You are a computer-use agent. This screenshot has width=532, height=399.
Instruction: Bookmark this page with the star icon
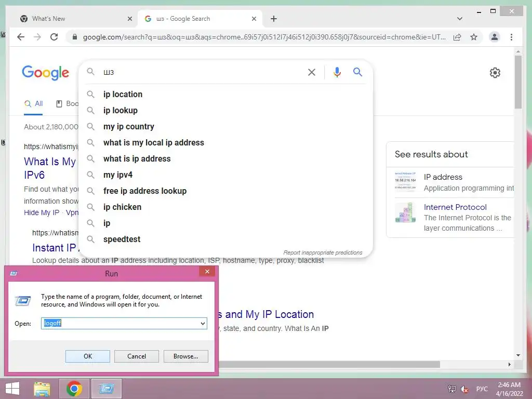coord(474,37)
